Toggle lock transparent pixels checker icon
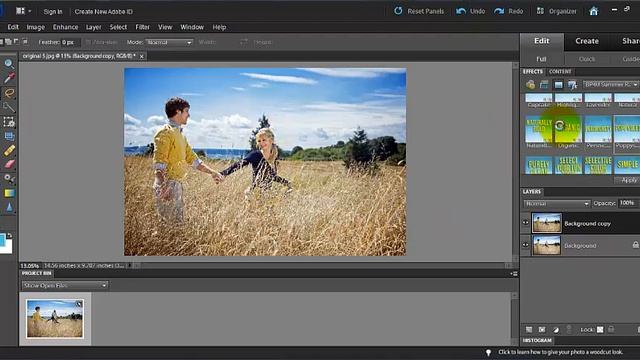Screen dimensions: 640x360 tap(600, 329)
